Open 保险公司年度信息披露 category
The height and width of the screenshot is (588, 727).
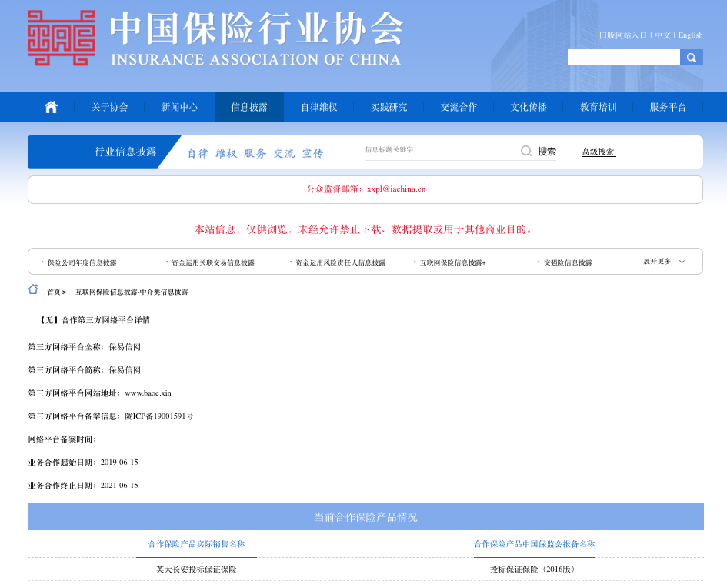tap(82, 262)
